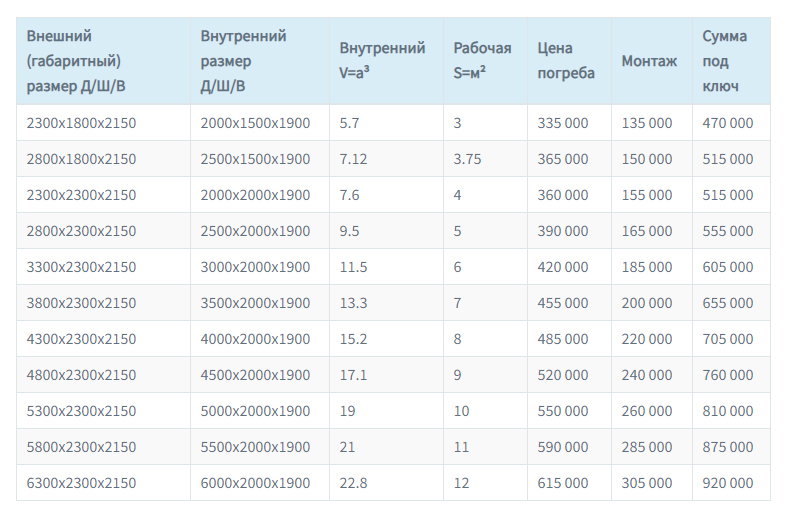Click external size 2800x2300x2150
The height and width of the screenshot is (515, 790).
[x=81, y=231]
